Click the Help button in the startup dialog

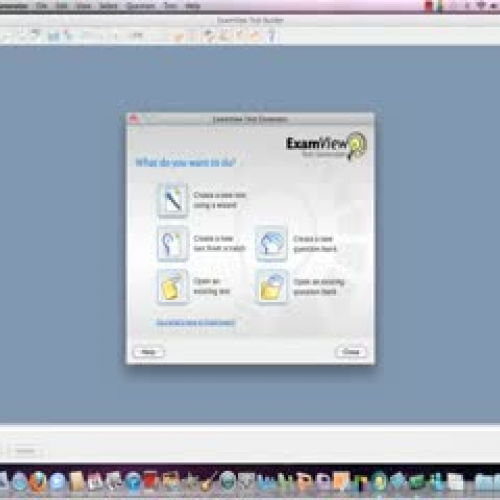coord(148,352)
